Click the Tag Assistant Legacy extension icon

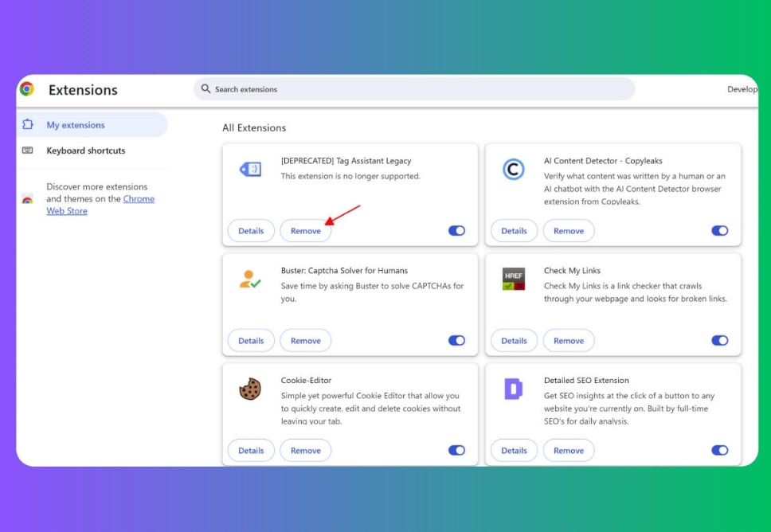tap(250, 169)
